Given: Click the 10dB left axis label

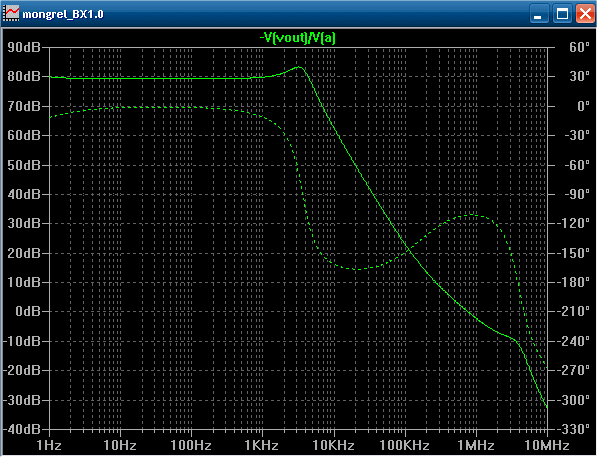Looking at the screenshot, I should (x=24, y=282).
